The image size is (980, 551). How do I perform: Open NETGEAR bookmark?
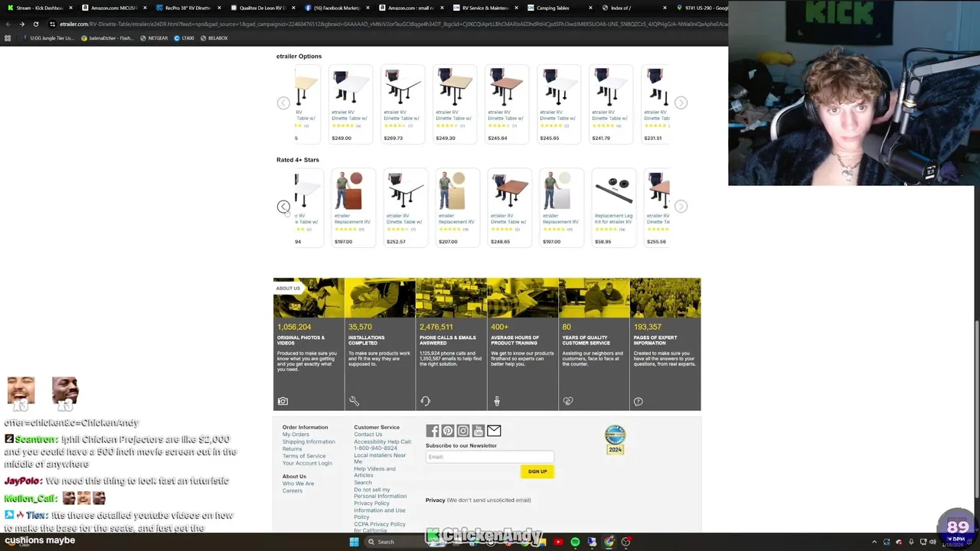pyautogui.click(x=154, y=38)
